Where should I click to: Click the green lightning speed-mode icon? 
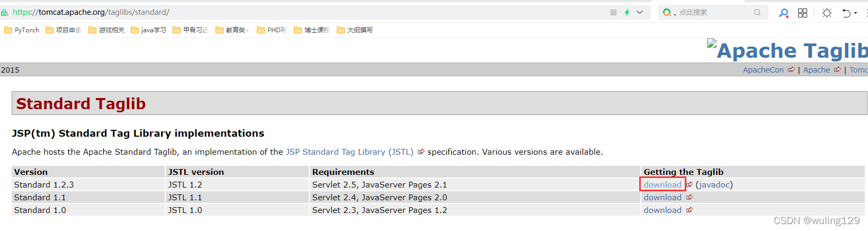pos(627,12)
